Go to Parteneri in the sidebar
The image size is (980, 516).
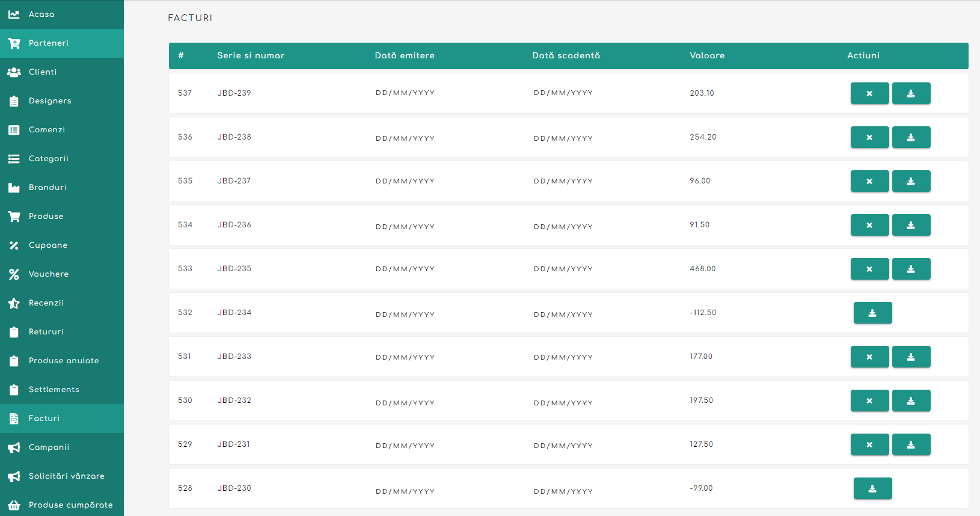(x=48, y=43)
